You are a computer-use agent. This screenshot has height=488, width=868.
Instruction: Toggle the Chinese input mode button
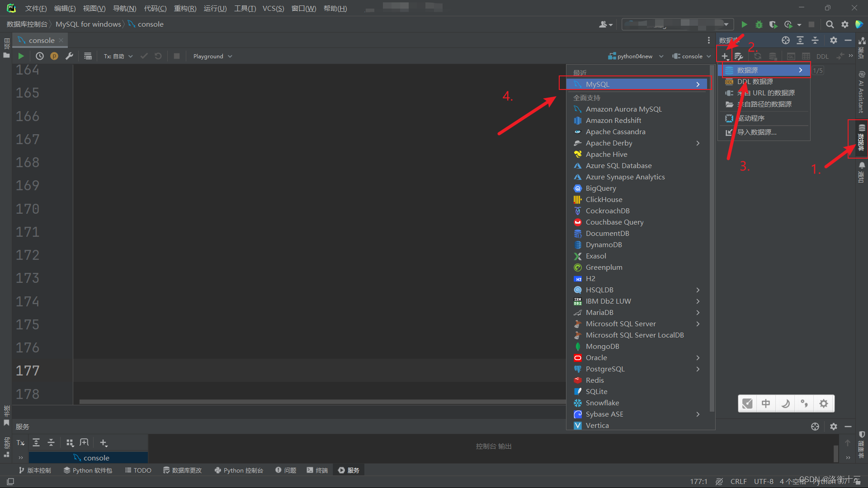click(x=765, y=403)
